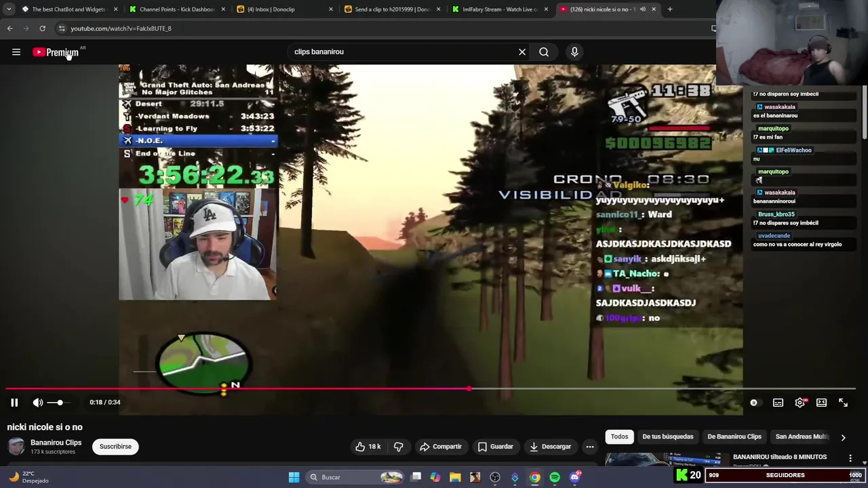Reload the page with the refresh icon
Screen dimensions: 868x488
pos(42,28)
